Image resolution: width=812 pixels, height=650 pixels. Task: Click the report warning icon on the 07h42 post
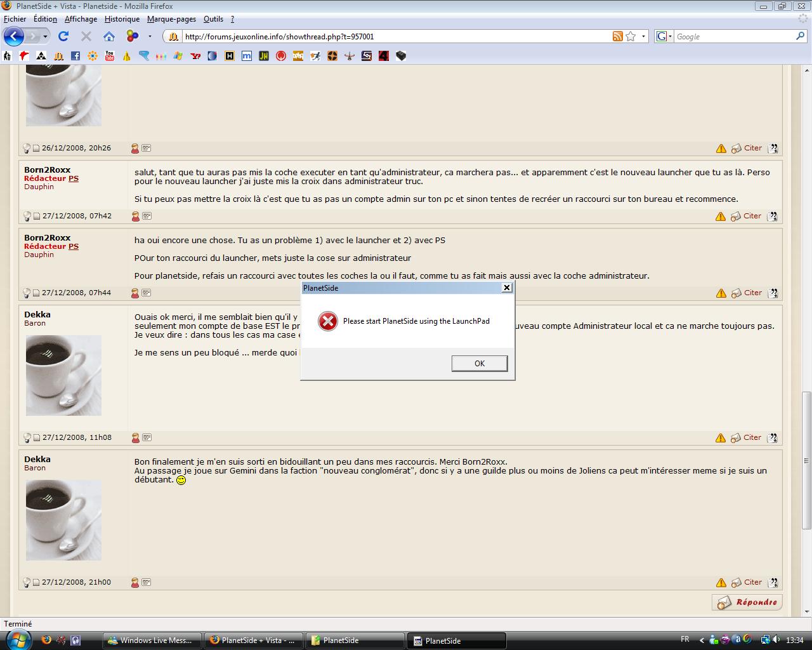[x=721, y=216]
